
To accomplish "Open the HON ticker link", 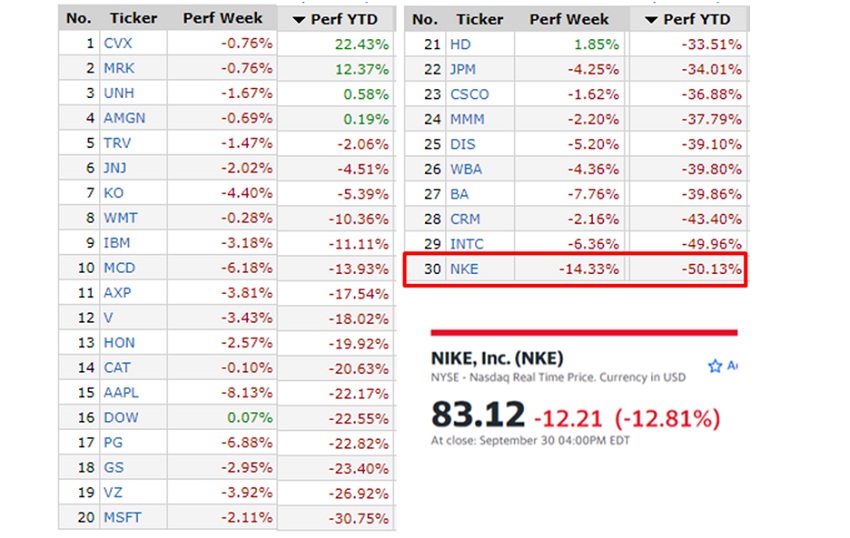I will pos(119,343).
